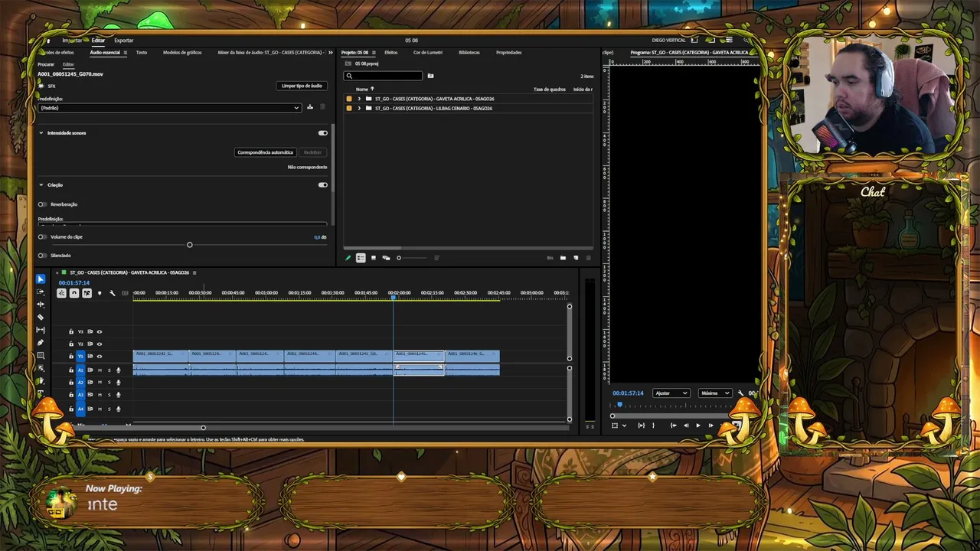The width and height of the screenshot is (980, 551).
Task: Play the sequence in Program monitor
Action: point(697,425)
